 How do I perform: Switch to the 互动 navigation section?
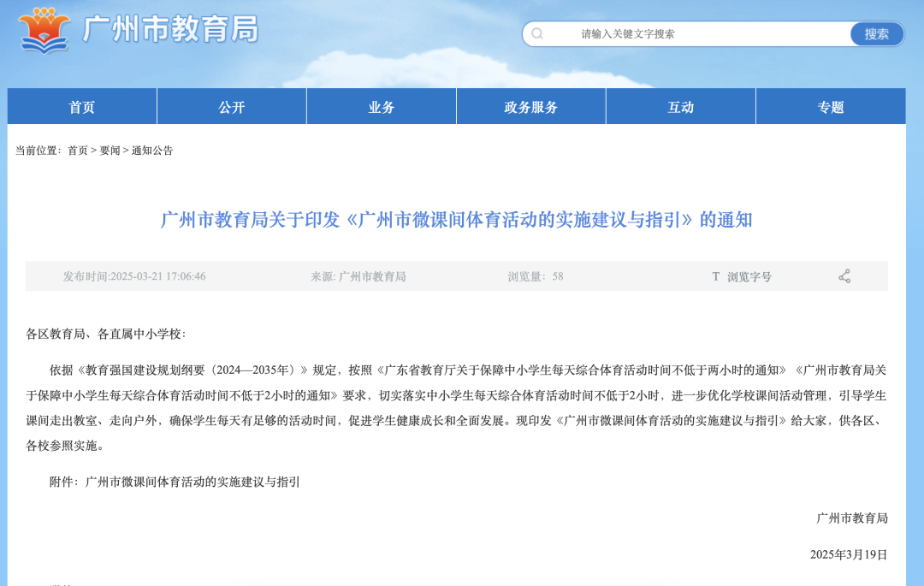tap(681, 107)
